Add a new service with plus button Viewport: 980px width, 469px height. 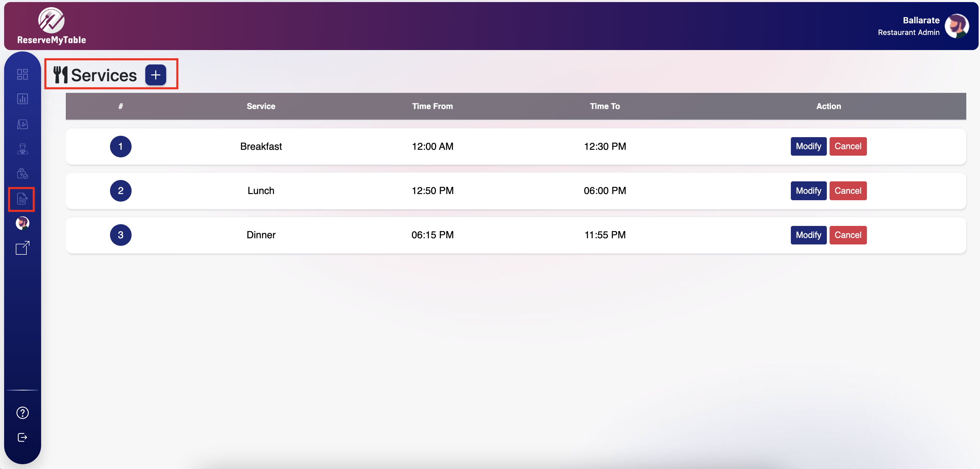click(156, 75)
